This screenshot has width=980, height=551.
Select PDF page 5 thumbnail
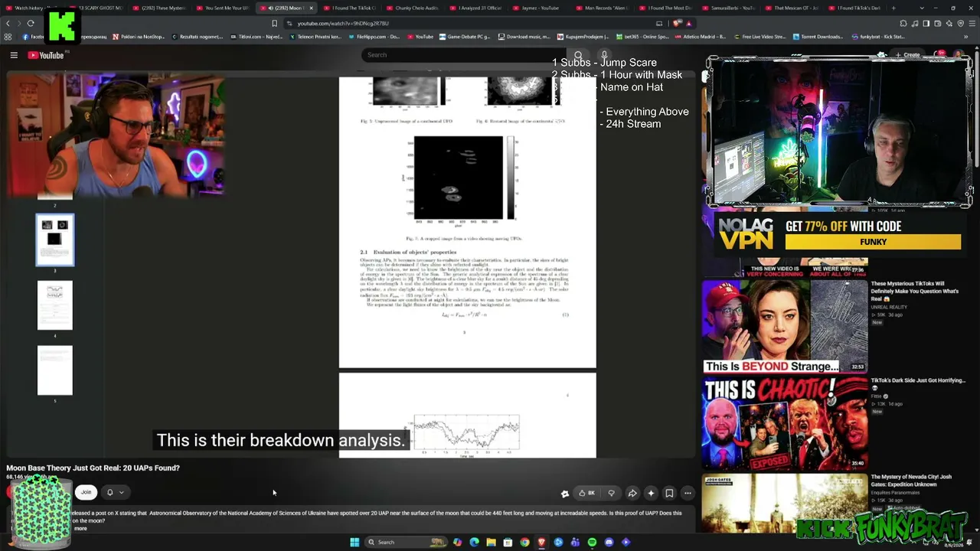(x=55, y=370)
